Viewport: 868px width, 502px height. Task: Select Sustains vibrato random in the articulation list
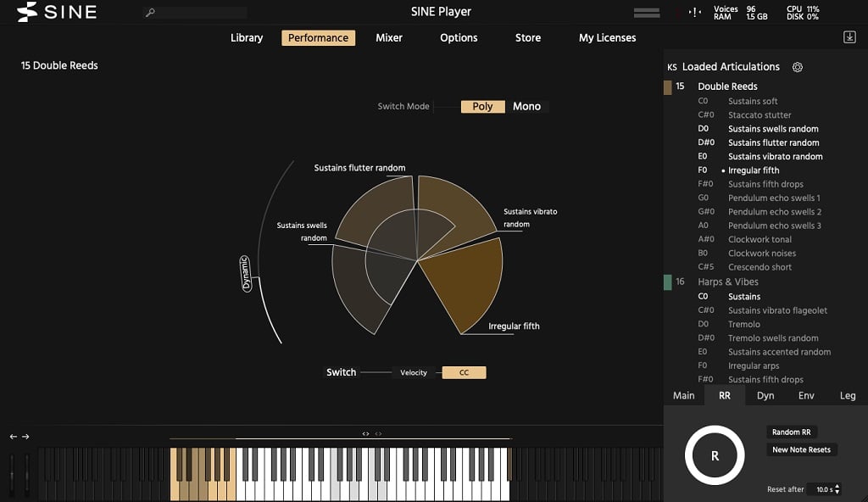tap(775, 157)
